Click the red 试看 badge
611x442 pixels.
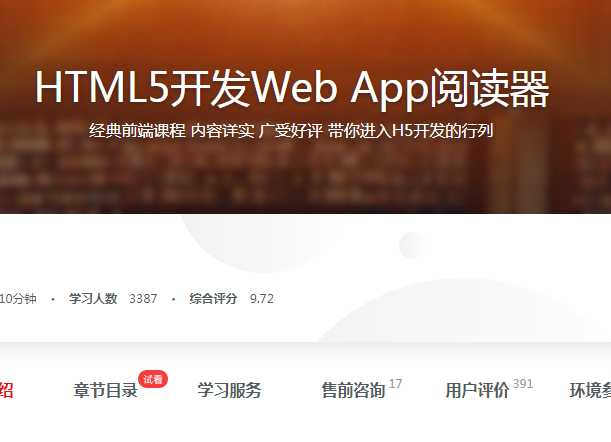pos(153,379)
